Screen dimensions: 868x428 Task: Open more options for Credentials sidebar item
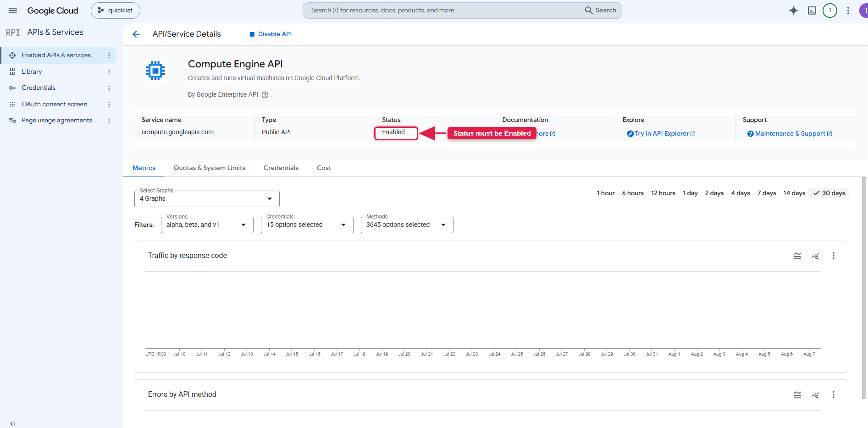point(109,88)
